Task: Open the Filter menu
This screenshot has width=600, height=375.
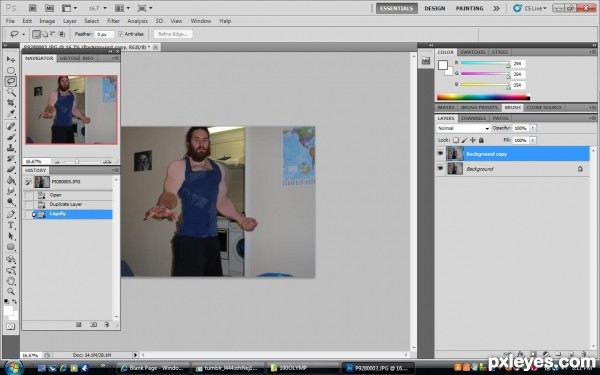Action: click(113, 21)
